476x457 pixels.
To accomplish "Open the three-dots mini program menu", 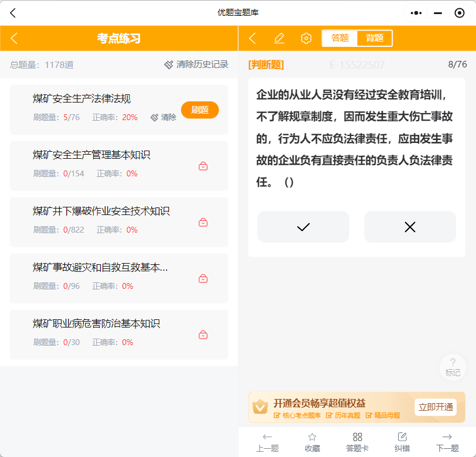I will click(416, 13).
